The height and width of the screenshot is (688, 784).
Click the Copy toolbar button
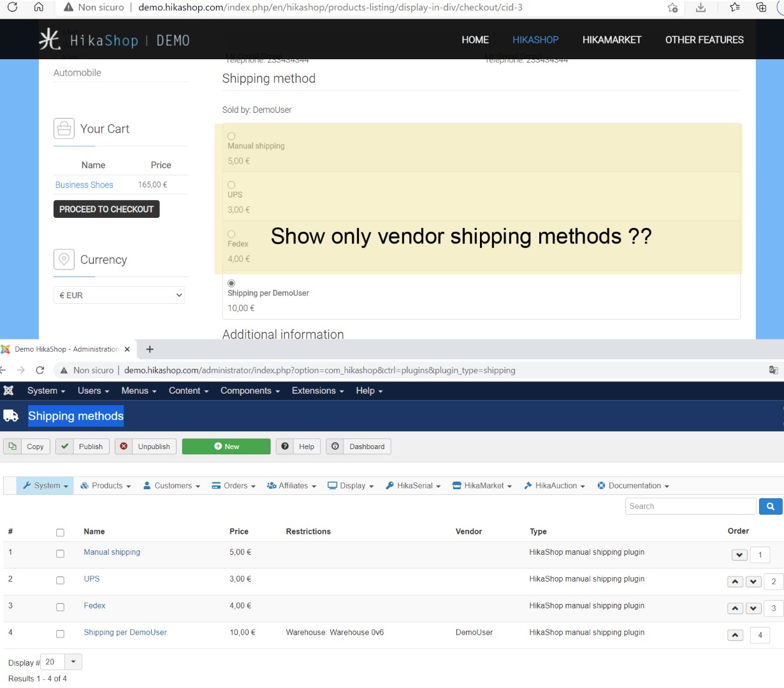click(27, 447)
